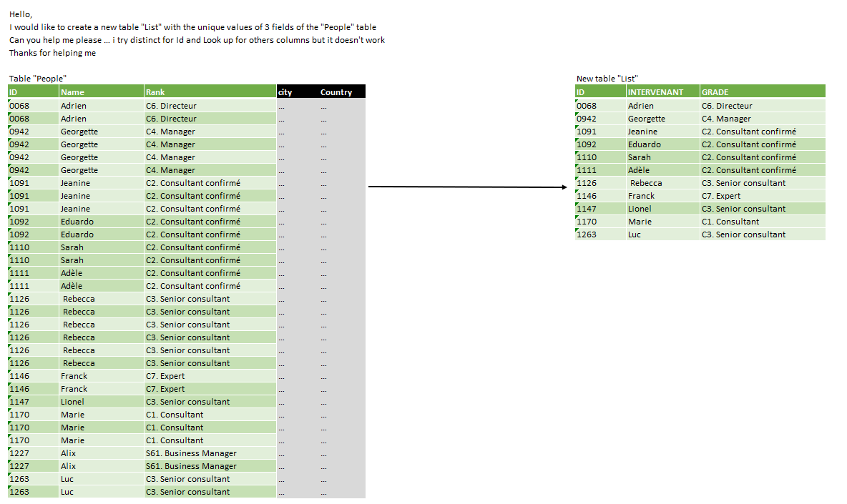Select 'C4. Manager' in the List table

point(763,119)
